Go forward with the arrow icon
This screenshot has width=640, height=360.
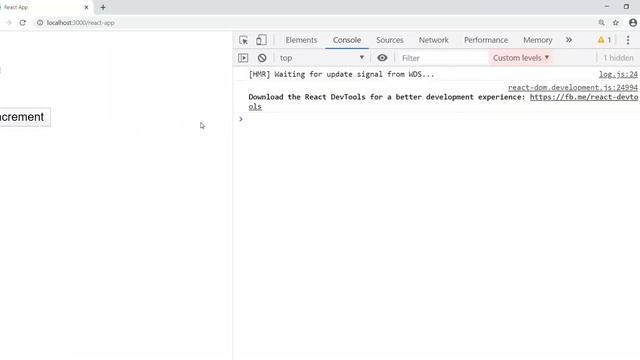[x=9, y=23]
